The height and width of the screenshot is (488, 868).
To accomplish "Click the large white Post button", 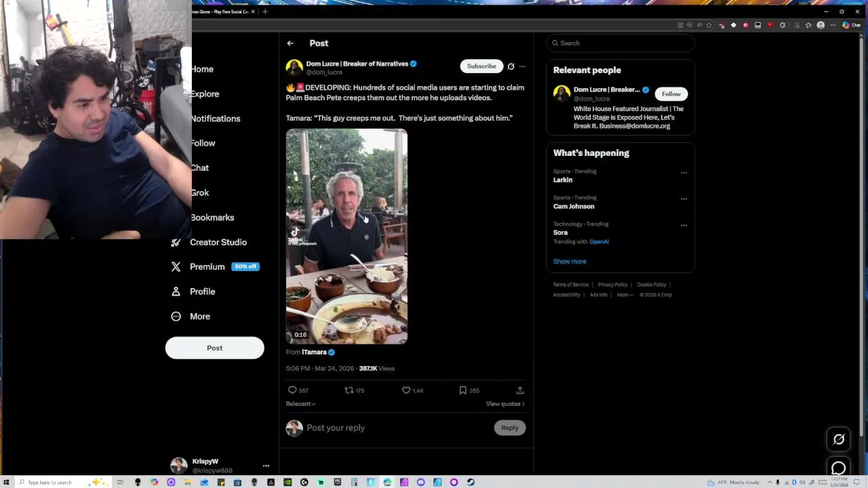I will coord(214,348).
